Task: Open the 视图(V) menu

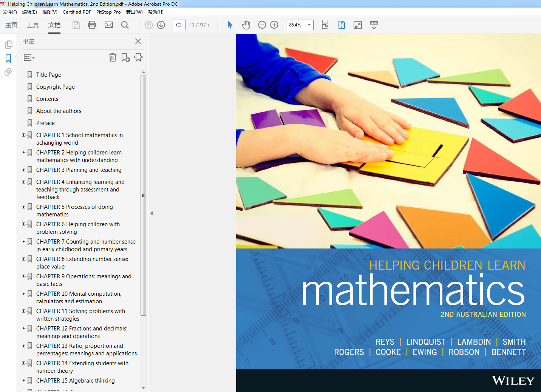Action: click(x=49, y=12)
